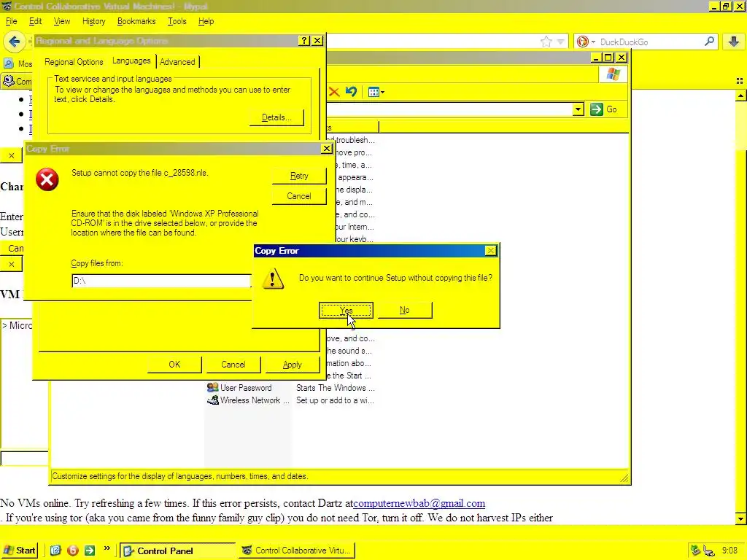Open the History menu
Image resolution: width=747 pixels, height=560 pixels.
(x=94, y=21)
